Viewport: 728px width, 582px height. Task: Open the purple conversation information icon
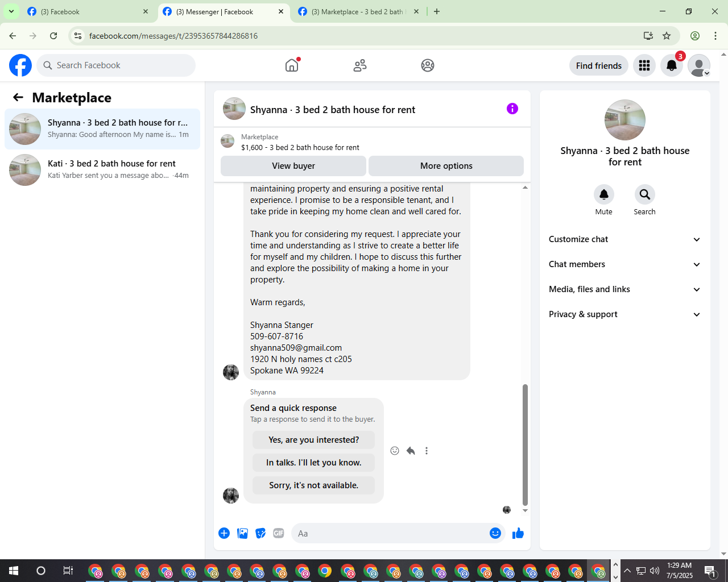[512, 109]
